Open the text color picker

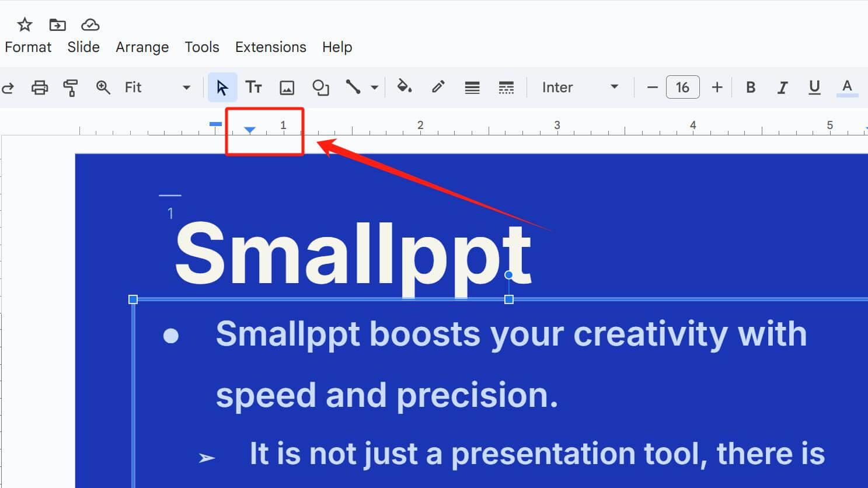pyautogui.click(x=847, y=88)
